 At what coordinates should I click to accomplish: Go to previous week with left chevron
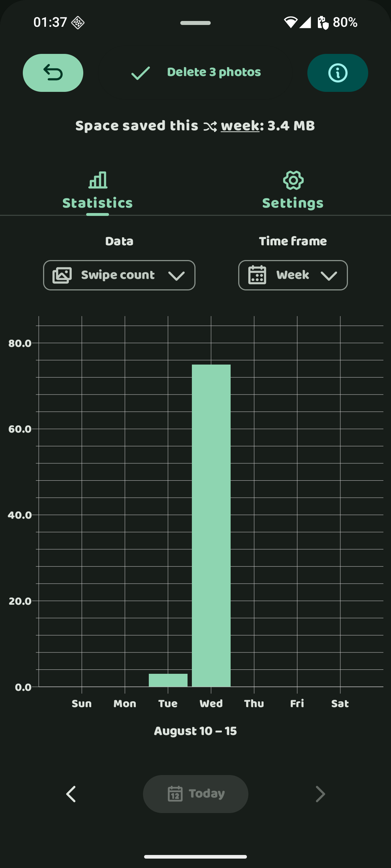pos(71,794)
